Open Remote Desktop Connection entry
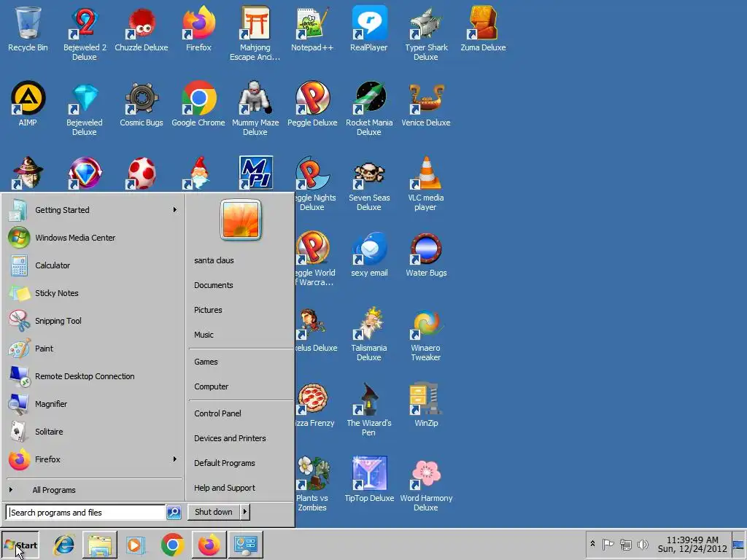747x560 pixels. [x=94, y=376]
